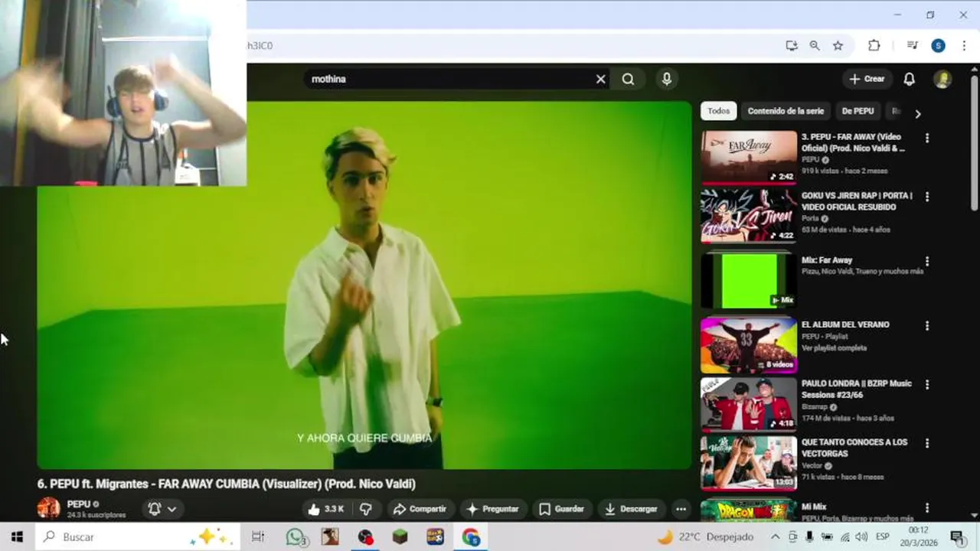Open options menu for Mi Mix
Screen dimensions: 980x551
[x=927, y=508]
